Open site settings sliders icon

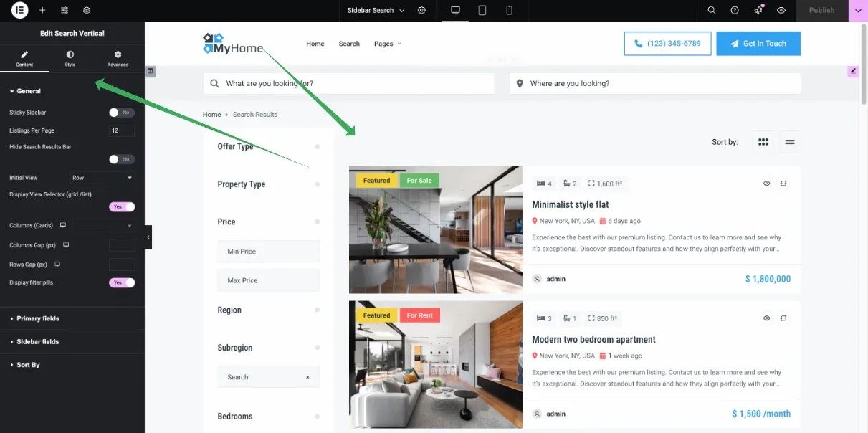click(x=65, y=10)
